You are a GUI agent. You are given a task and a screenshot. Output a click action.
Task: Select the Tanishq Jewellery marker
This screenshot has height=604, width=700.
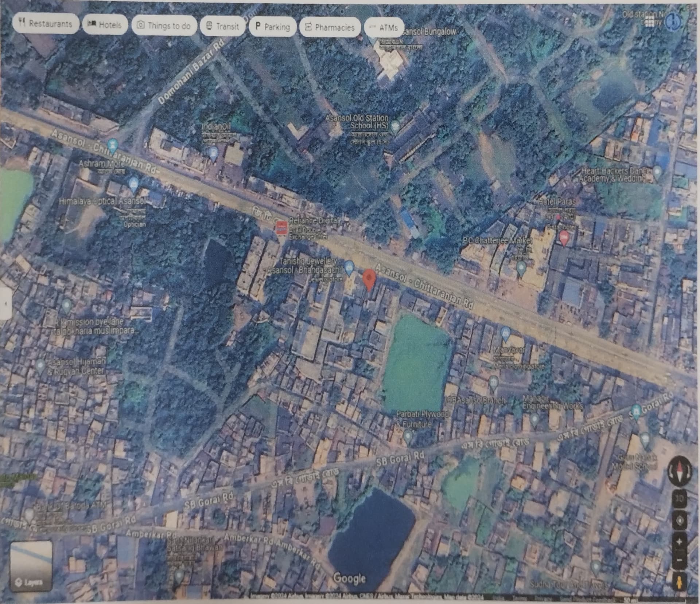349,267
